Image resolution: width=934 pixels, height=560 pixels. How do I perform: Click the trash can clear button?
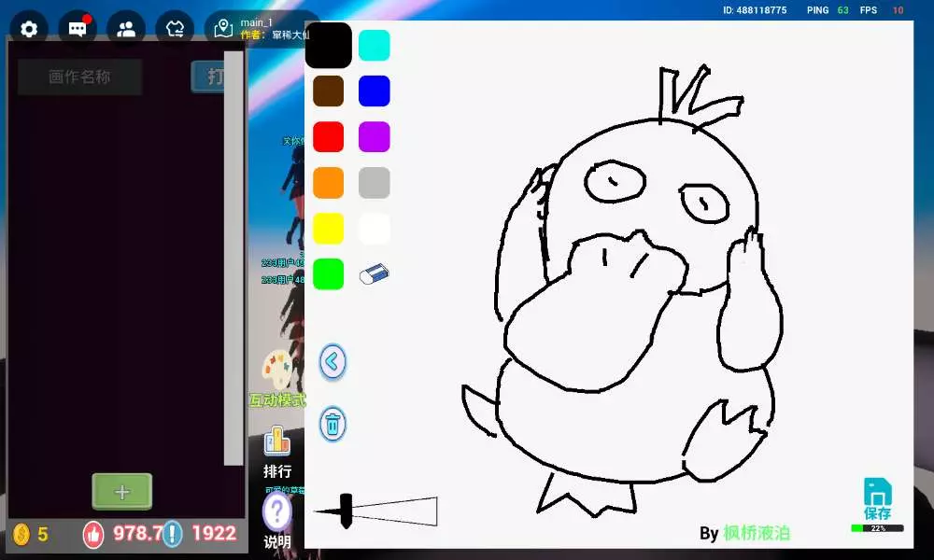pyautogui.click(x=333, y=425)
